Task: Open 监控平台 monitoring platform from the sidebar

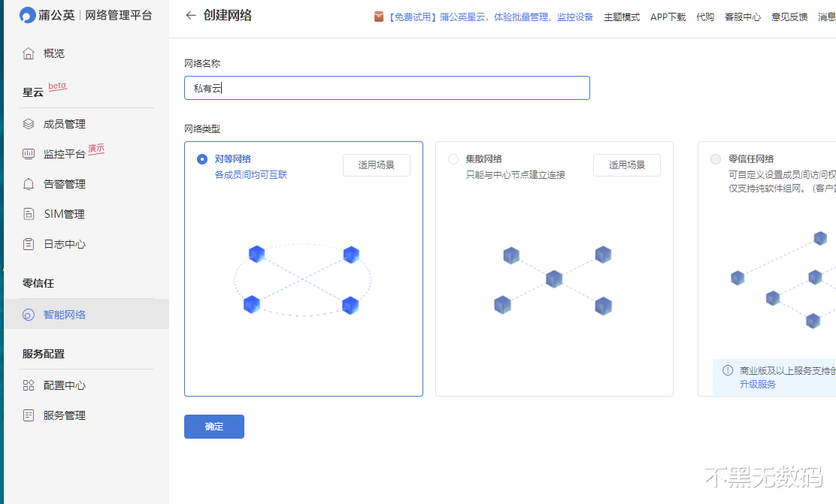Action: click(29, 154)
